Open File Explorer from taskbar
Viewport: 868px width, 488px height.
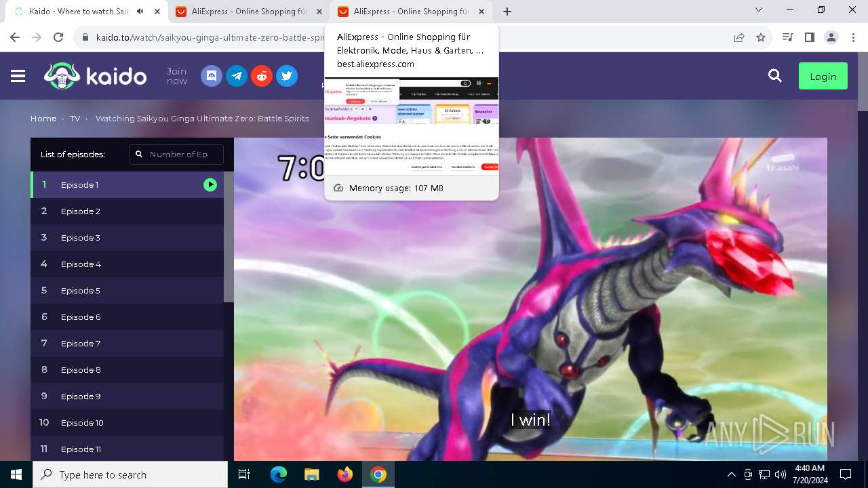point(312,474)
